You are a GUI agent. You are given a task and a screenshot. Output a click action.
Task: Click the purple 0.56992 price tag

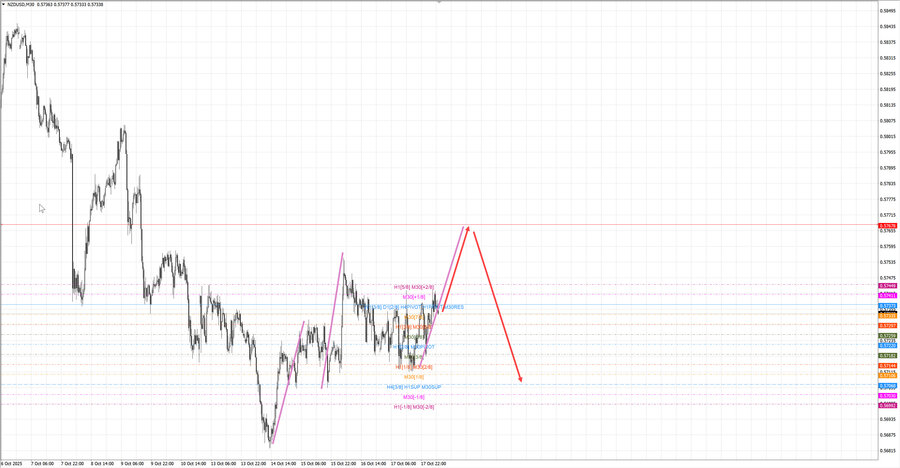887,405
